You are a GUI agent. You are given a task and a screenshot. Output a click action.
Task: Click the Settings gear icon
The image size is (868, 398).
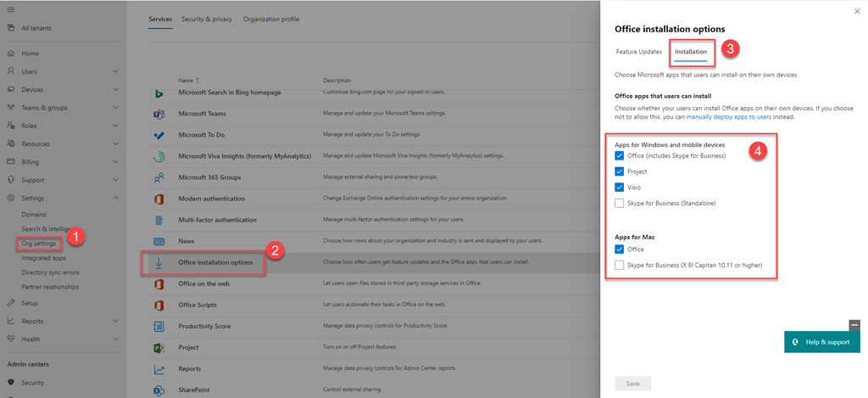[10, 198]
